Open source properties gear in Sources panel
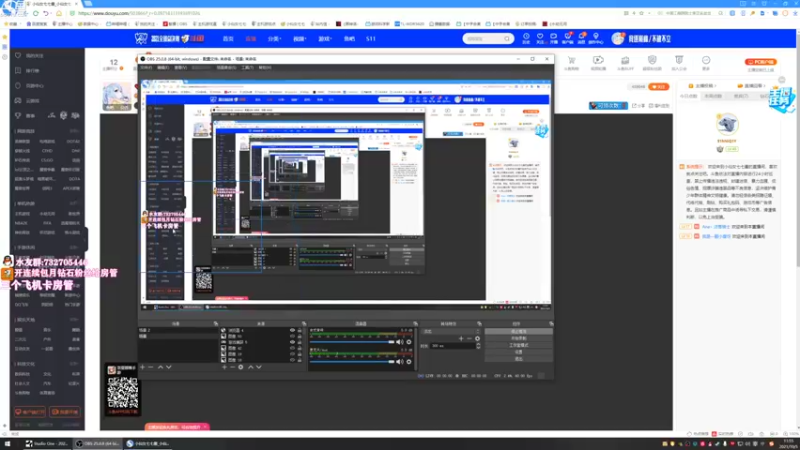The height and width of the screenshot is (450, 800). click(241, 367)
